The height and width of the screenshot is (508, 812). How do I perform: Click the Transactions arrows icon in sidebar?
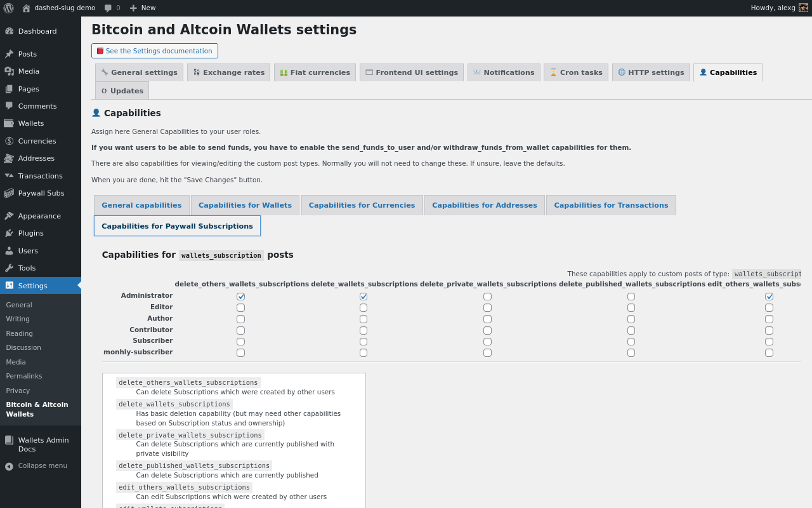(x=9, y=176)
